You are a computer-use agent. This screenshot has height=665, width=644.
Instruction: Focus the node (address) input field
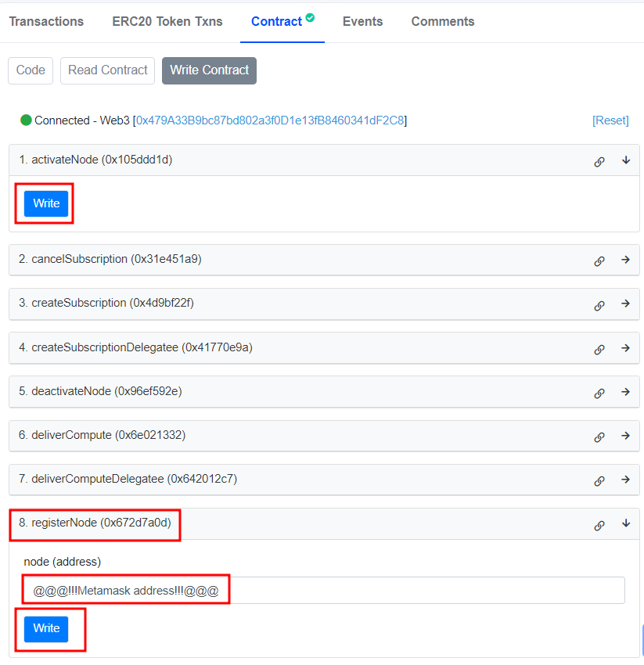324,591
